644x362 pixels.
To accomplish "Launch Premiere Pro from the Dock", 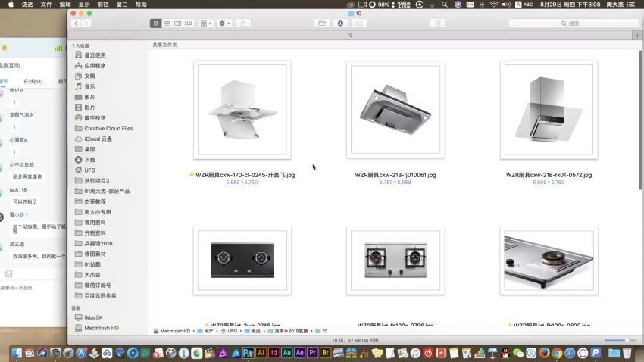I will [313, 353].
